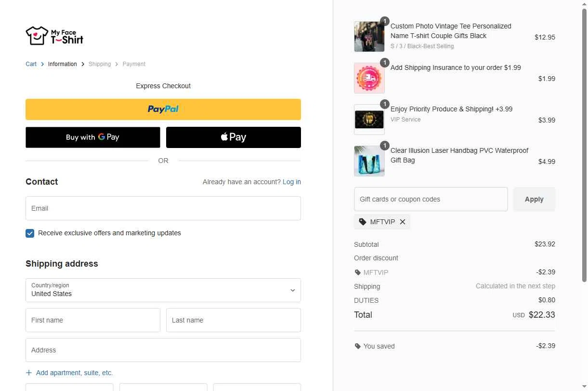Click the 'S / 3 / Black-Best Selling' variant text
588x391 pixels.
pyautogui.click(x=422, y=46)
